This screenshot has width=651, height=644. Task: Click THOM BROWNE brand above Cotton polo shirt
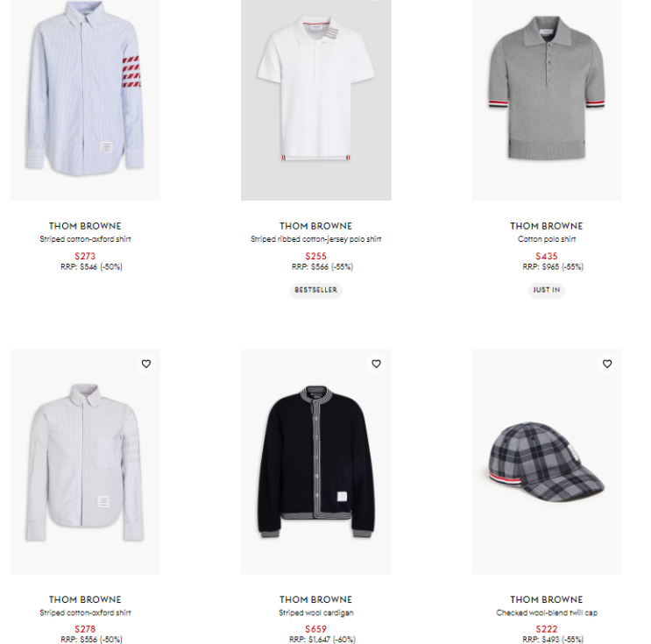pyautogui.click(x=547, y=226)
